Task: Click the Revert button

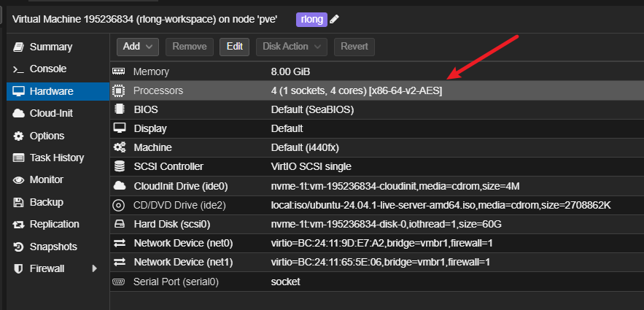Action: click(x=354, y=47)
